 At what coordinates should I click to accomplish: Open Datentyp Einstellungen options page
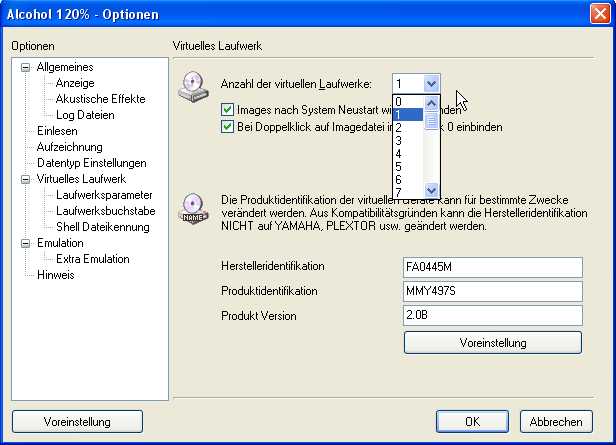pyautogui.click(x=92, y=163)
